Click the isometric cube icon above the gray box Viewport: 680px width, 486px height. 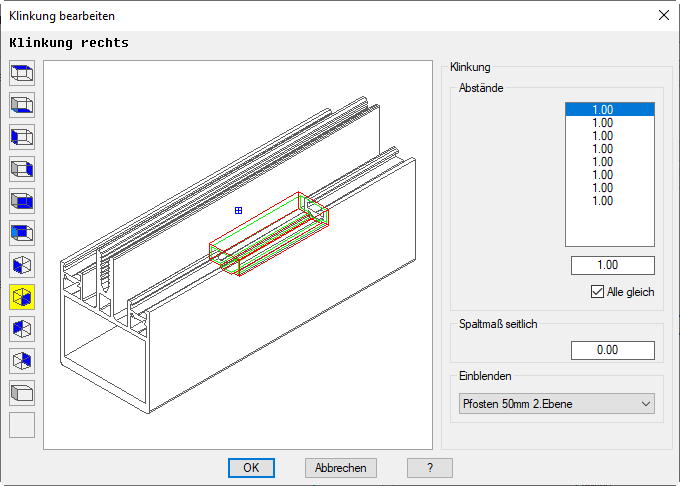pyautogui.click(x=22, y=361)
